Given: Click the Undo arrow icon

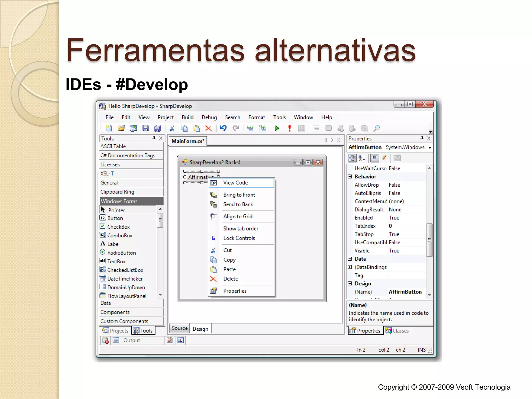Looking at the screenshot, I should [223, 128].
